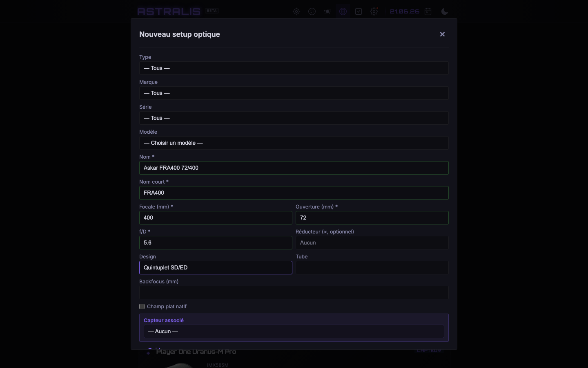The width and height of the screenshot is (588, 368).
Task: Click the Champ plat natif label
Action: click(167, 307)
